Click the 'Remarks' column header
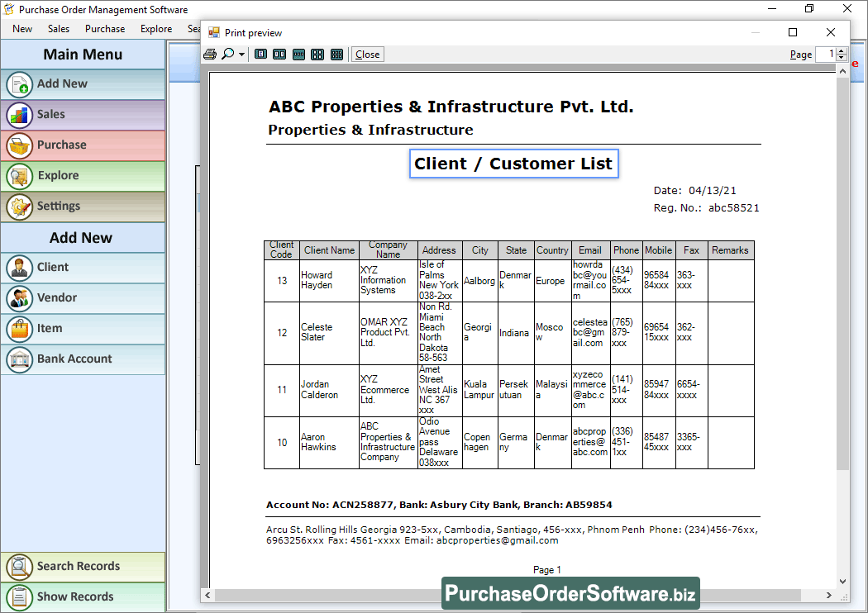The image size is (868, 613). 730,250
